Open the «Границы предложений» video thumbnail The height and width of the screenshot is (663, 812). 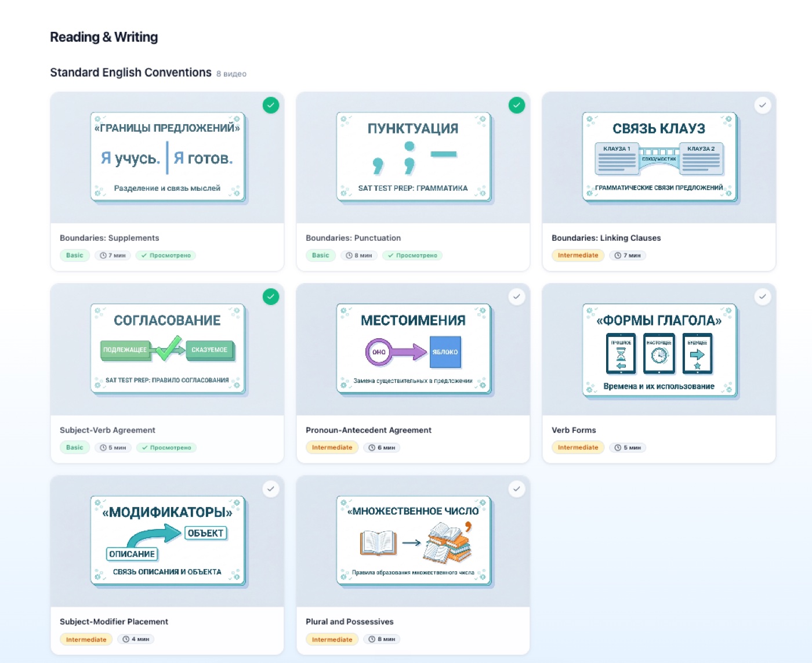tap(167, 158)
